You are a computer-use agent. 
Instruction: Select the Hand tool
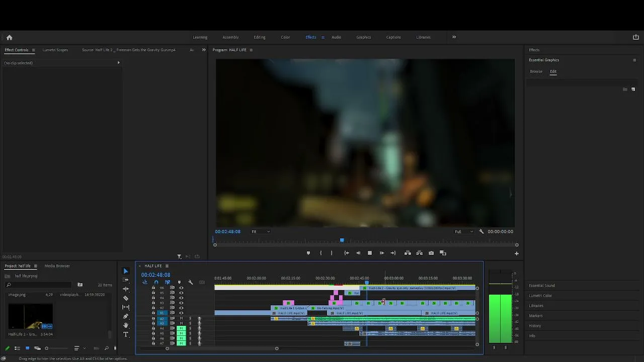(126, 325)
